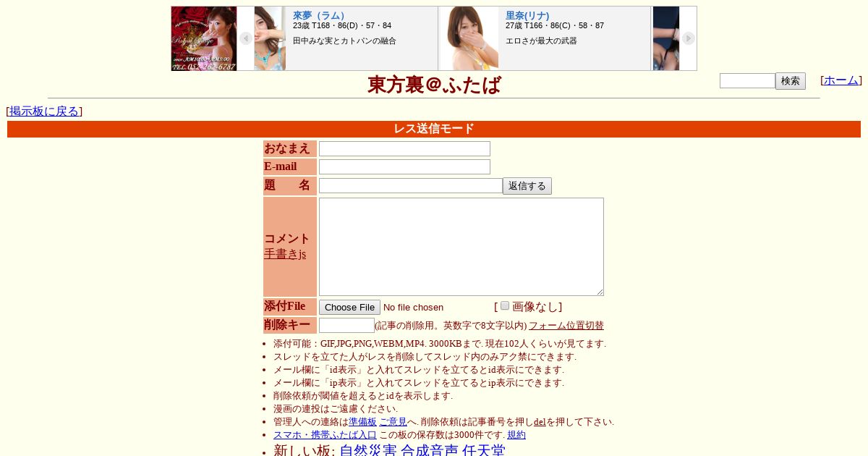Click the 来夢 profile photo thumbnail

coord(270,38)
